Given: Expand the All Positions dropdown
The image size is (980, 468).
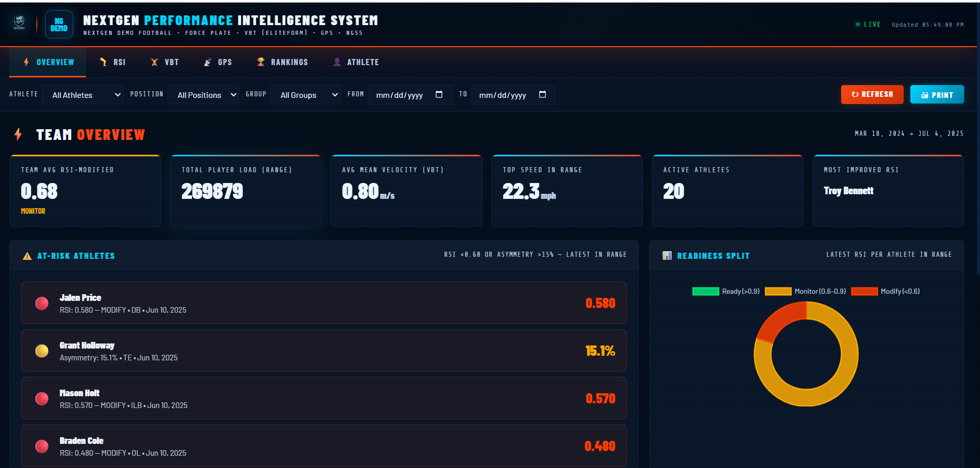Looking at the screenshot, I should [x=203, y=95].
